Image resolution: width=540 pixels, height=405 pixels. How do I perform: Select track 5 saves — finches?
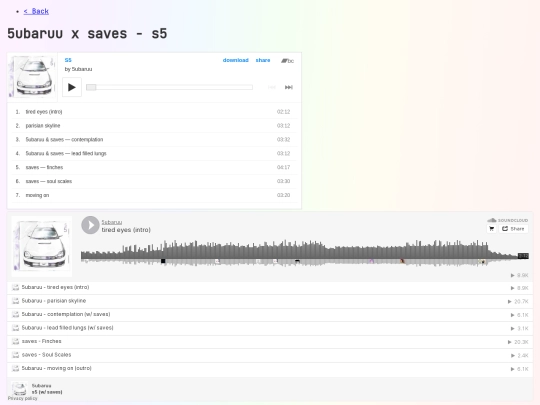(x=154, y=167)
